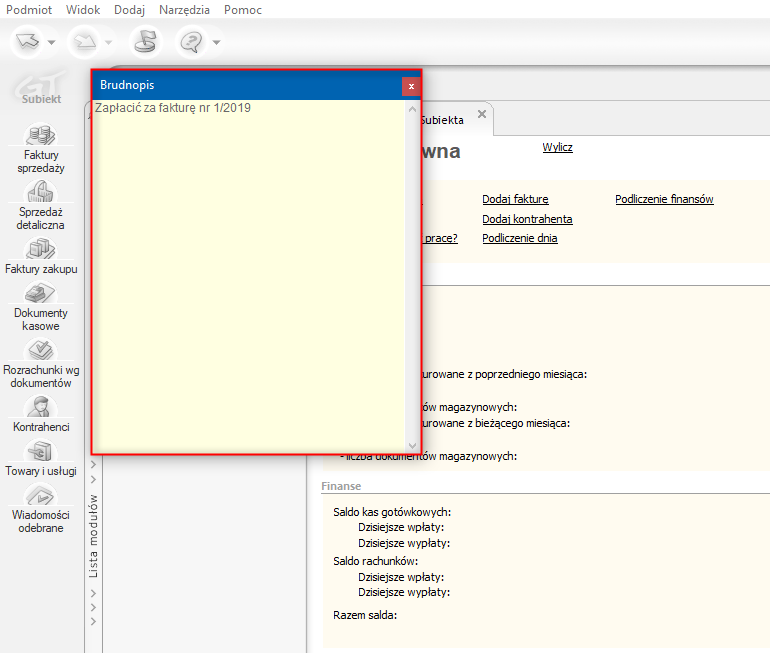Viewport: 770px width, 653px height.
Task: Open Rozrachunki wg dokumentów module
Action: pos(41,363)
